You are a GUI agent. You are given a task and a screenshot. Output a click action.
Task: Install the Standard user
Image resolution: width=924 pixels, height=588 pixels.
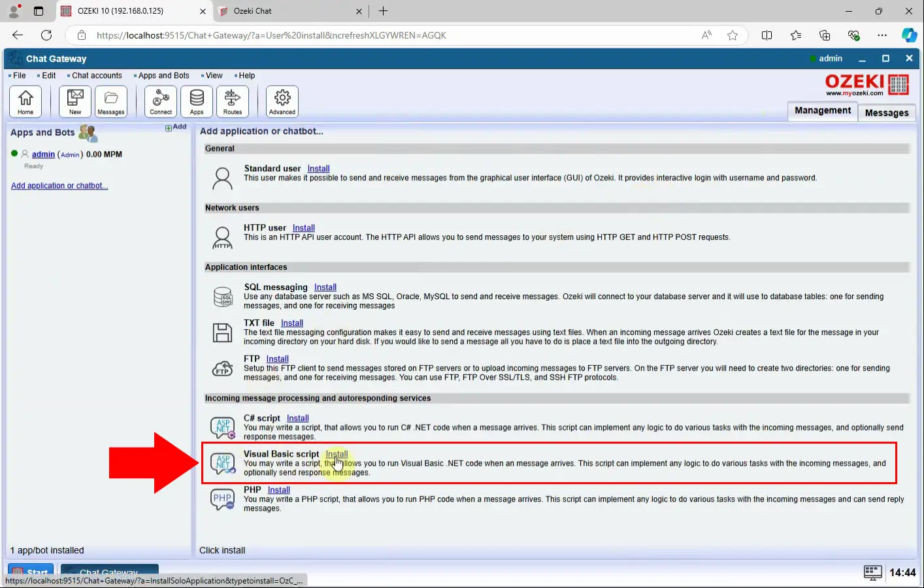(x=318, y=169)
